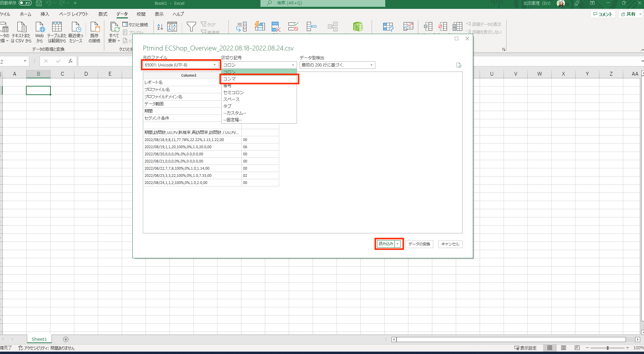Open the custom Sort dialog icon
Viewport: 644px width, 354px height.
coord(172,27)
